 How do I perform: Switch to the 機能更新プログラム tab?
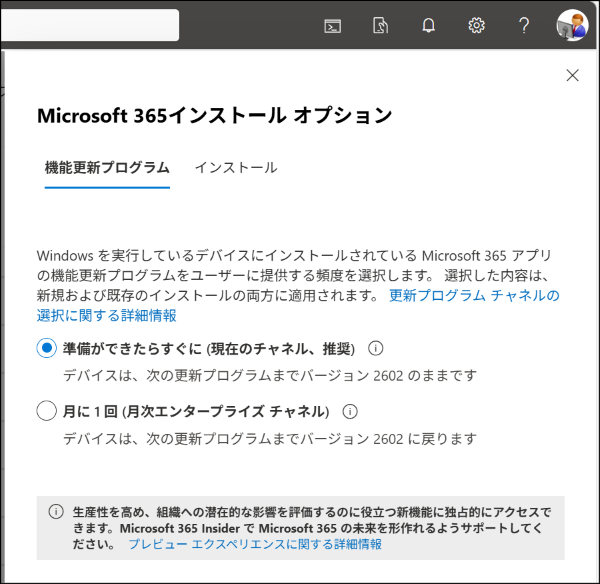(107, 168)
